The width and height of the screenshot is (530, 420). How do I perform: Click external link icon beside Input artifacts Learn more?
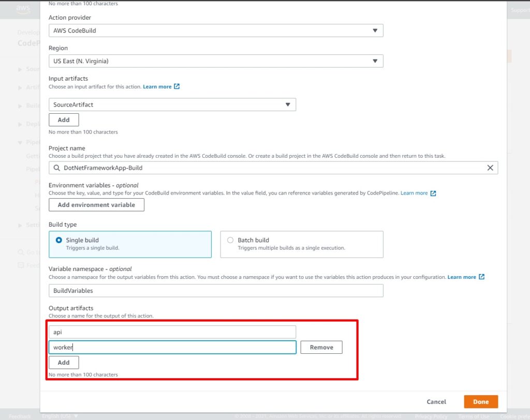click(x=176, y=86)
